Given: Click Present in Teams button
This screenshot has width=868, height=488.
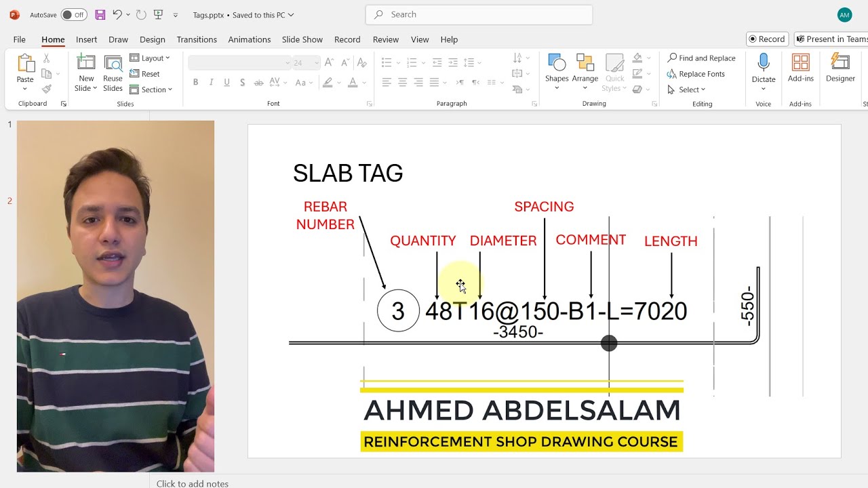Looking at the screenshot, I should pos(831,39).
